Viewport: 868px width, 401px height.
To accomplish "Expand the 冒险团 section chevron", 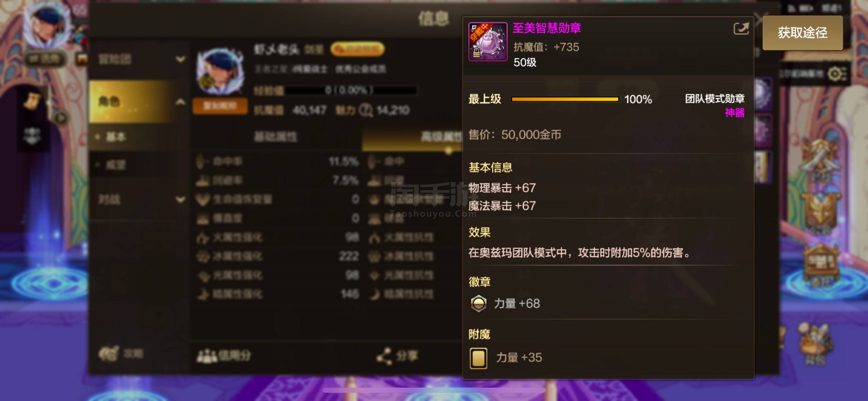I will [x=180, y=59].
